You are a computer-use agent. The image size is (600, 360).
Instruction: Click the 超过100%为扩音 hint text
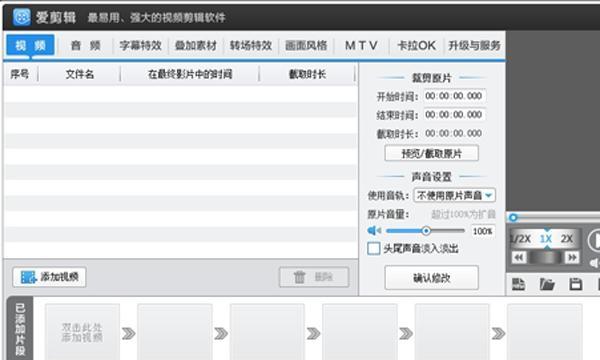pos(463,214)
